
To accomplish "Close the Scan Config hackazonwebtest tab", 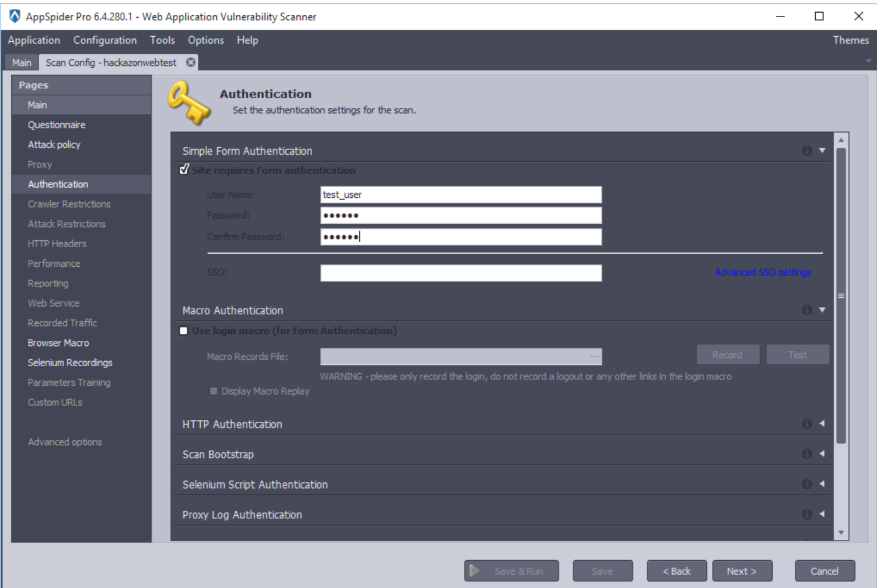I will 190,62.
